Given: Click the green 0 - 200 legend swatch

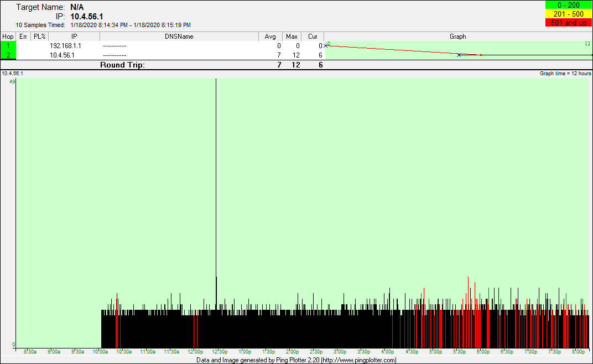Looking at the screenshot, I should pyautogui.click(x=568, y=5).
